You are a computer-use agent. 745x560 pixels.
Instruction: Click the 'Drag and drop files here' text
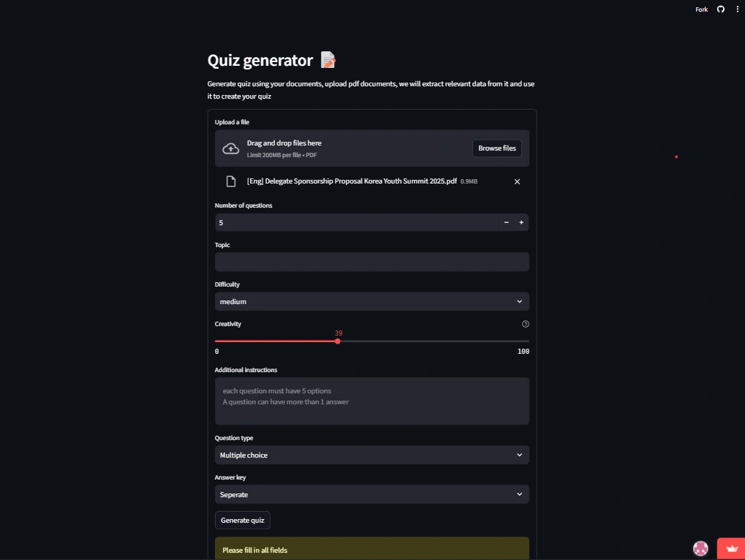pos(284,143)
